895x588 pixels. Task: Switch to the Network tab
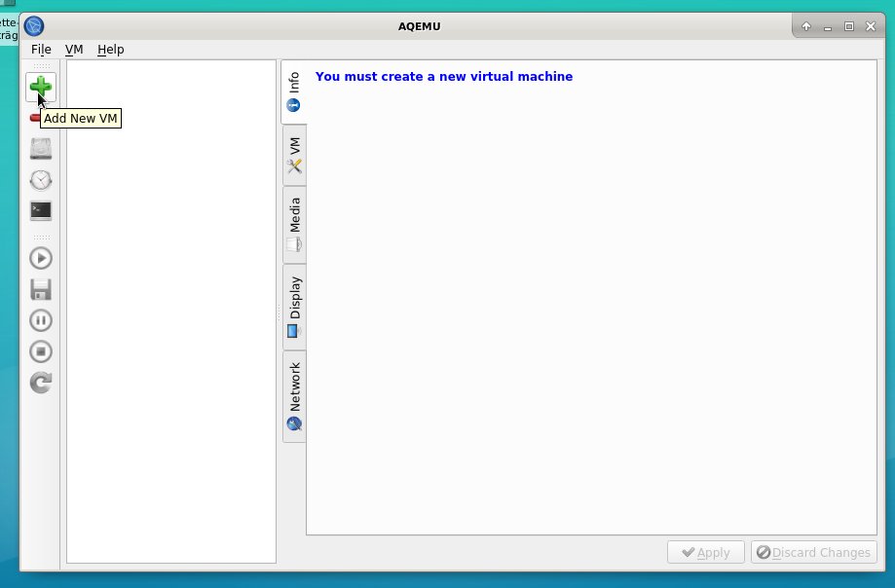click(x=294, y=396)
